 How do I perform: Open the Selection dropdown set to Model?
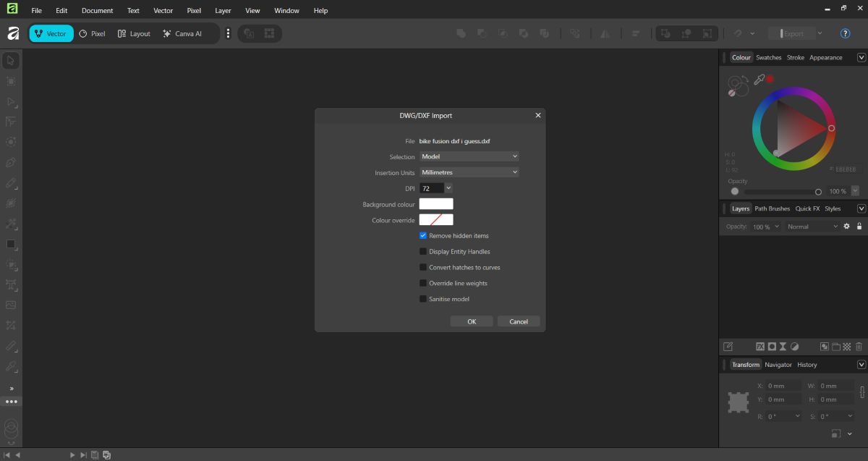469,156
